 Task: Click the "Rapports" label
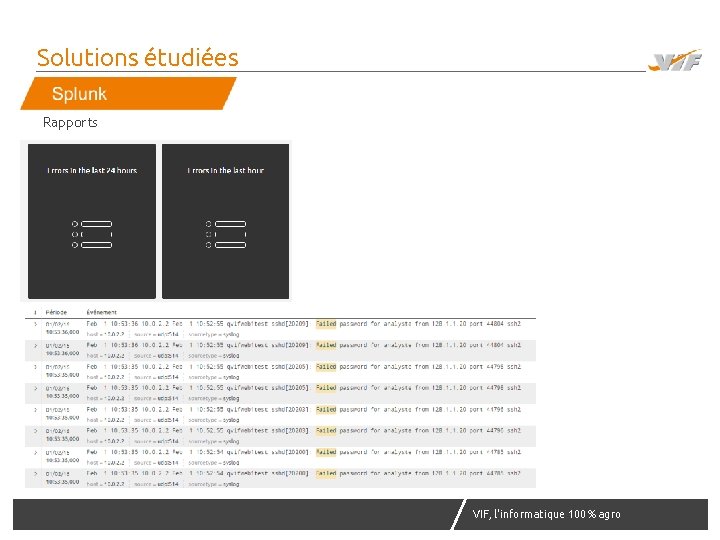(70, 122)
